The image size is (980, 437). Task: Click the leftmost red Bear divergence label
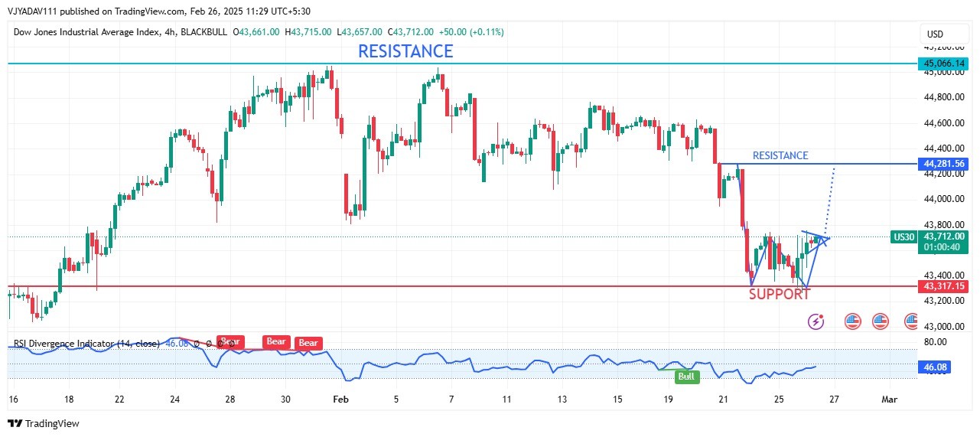(x=230, y=341)
